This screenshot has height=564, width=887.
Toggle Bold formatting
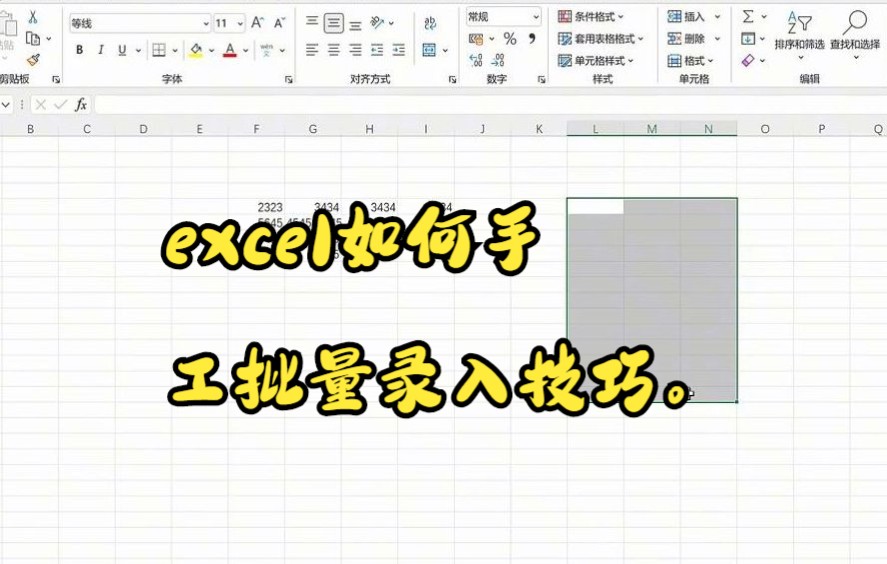(x=79, y=50)
